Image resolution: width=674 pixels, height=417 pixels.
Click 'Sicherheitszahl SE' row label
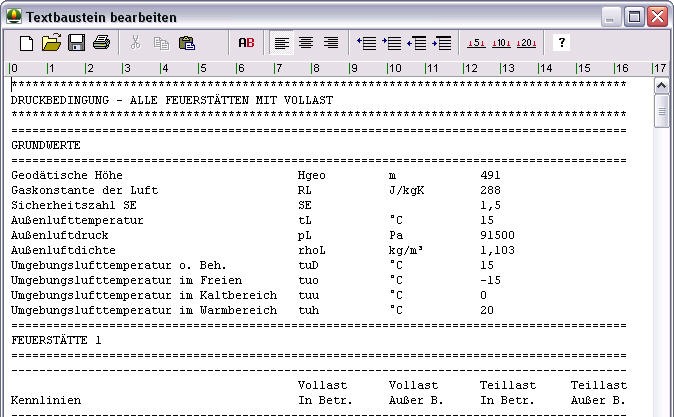(74, 205)
